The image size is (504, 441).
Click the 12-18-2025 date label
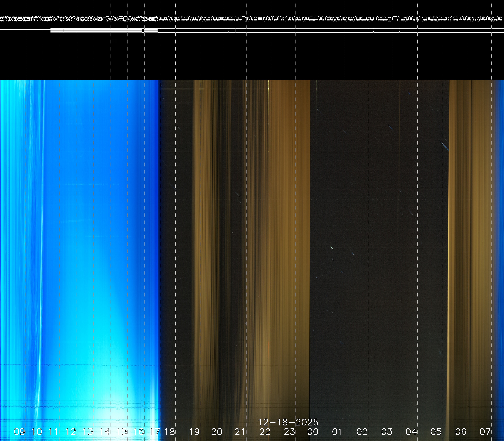click(288, 422)
